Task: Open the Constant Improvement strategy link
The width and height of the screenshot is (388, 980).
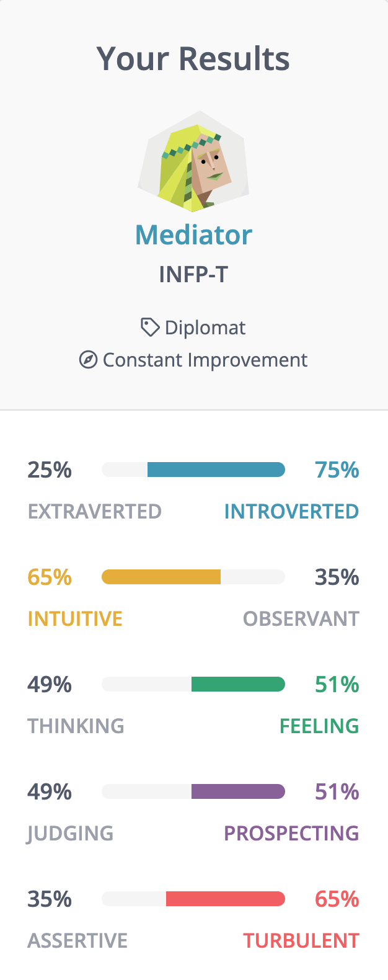Action: [205, 360]
